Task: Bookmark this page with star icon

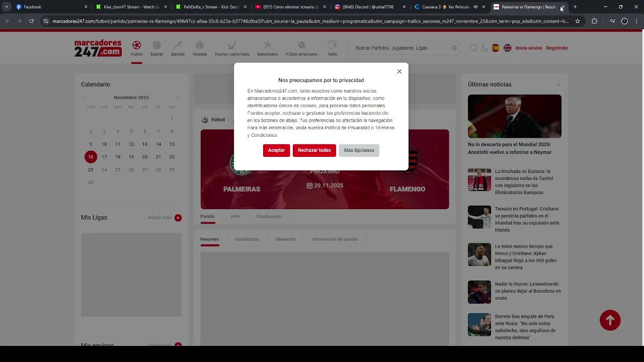Action: coord(578,21)
